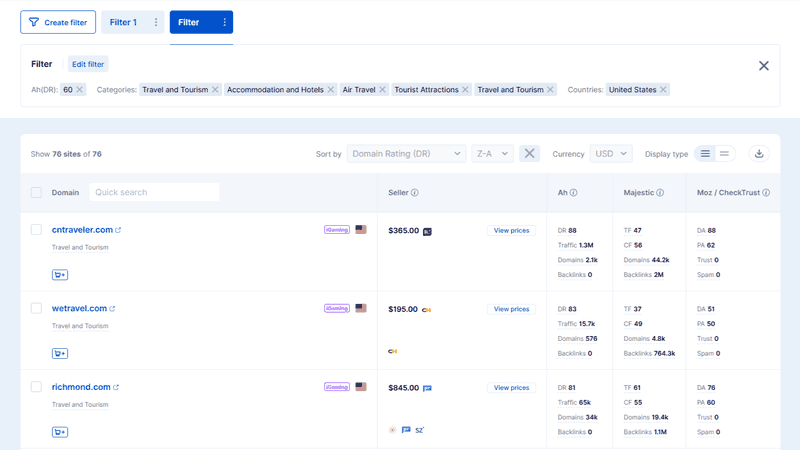800x450 pixels.
Task: Open external link icon for wetravel.com
Action: [113, 309]
